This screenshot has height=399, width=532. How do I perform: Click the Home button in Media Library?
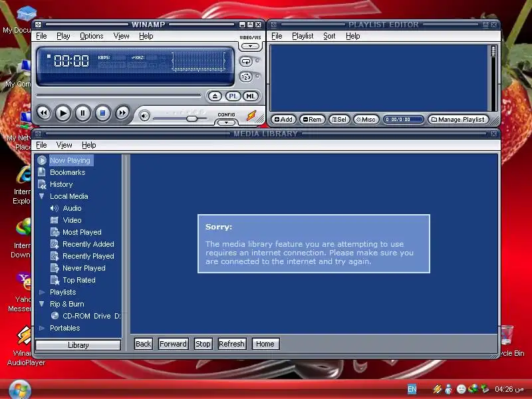point(265,344)
